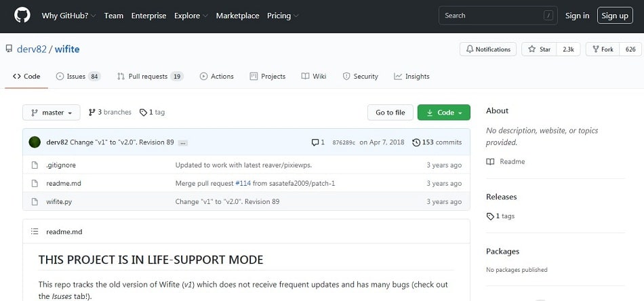644x301 pixels.
Task: Click the fork icon in Fork button
Action: (x=596, y=49)
